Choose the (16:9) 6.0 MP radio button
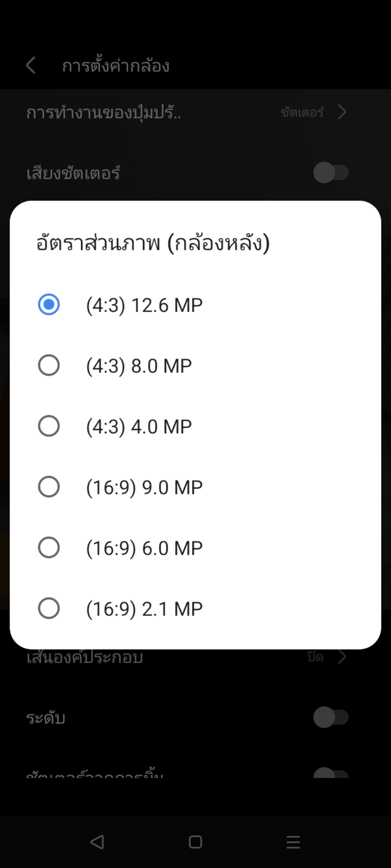The height and width of the screenshot is (868, 391). pos(49,548)
